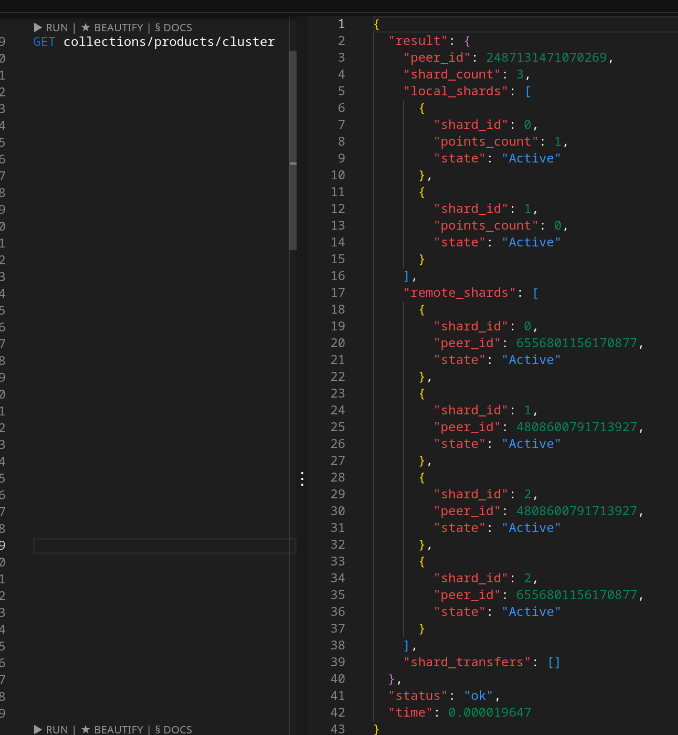Click the "result" key on line 2

[417, 41]
